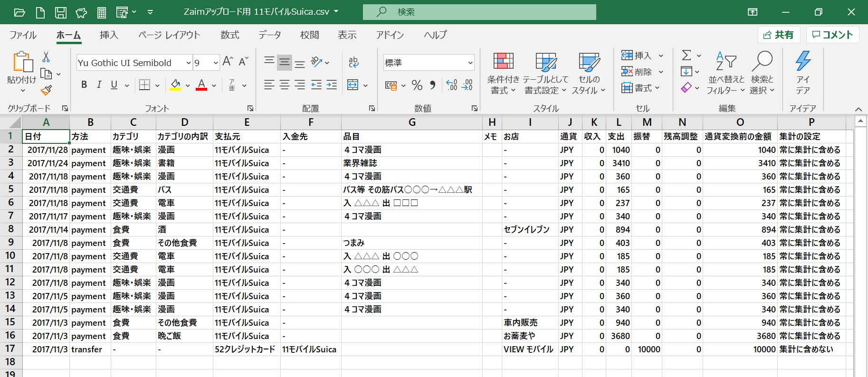
Task: Switch to 挿入 ribbon tab
Action: pos(109,35)
